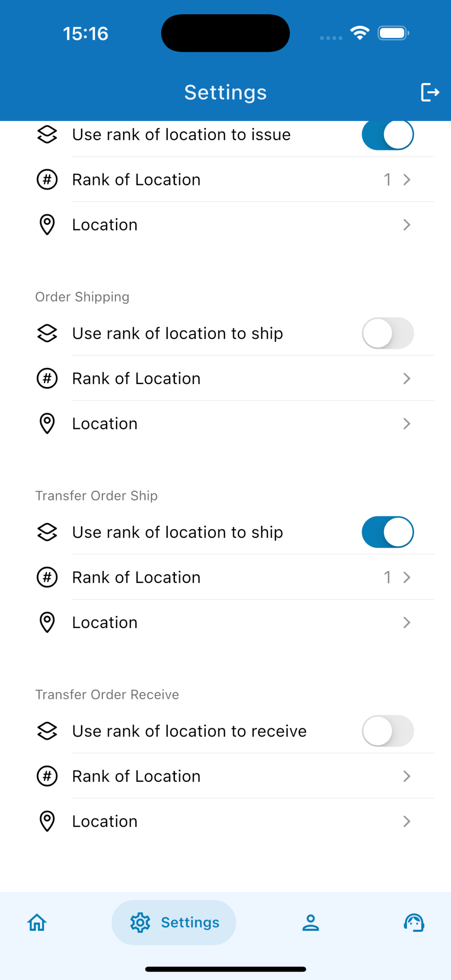Open Location chevron under Transfer Order Ship
Screen dimensions: 451x980
coord(407,622)
